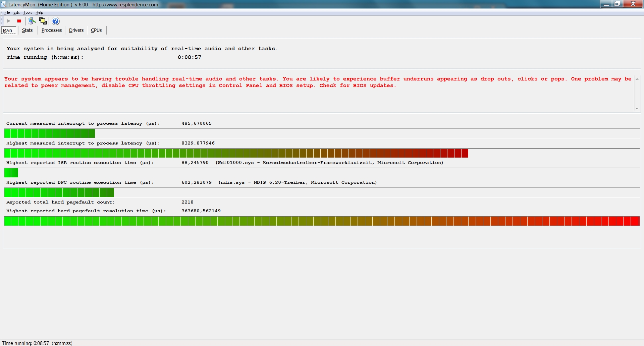
Task: Open the Help menu
Action: click(39, 12)
